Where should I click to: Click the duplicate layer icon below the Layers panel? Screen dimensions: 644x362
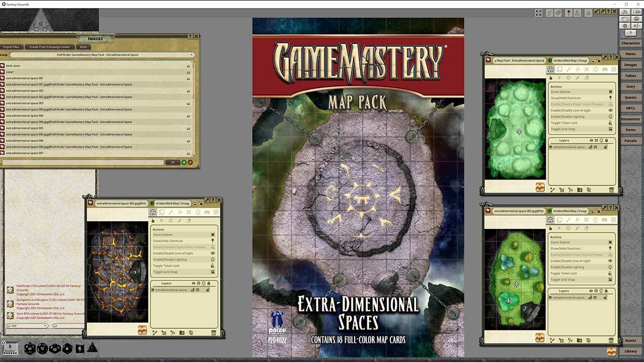coord(191,332)
